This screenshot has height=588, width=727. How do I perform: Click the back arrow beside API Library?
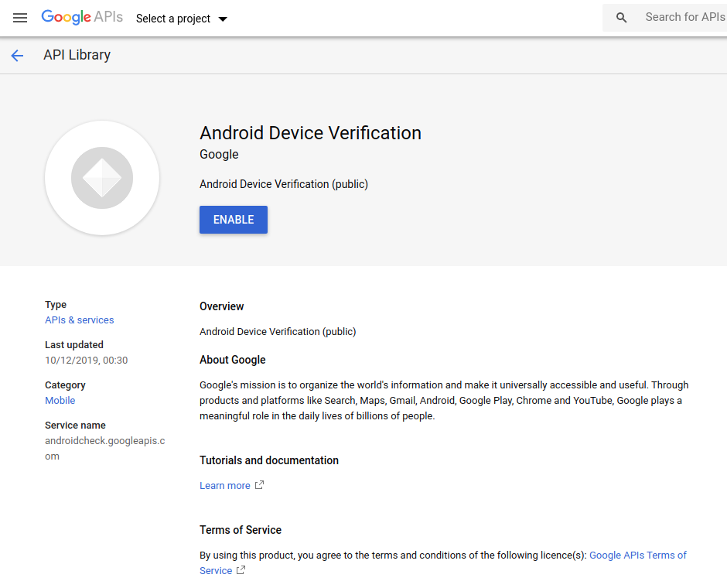click(17, 55)
